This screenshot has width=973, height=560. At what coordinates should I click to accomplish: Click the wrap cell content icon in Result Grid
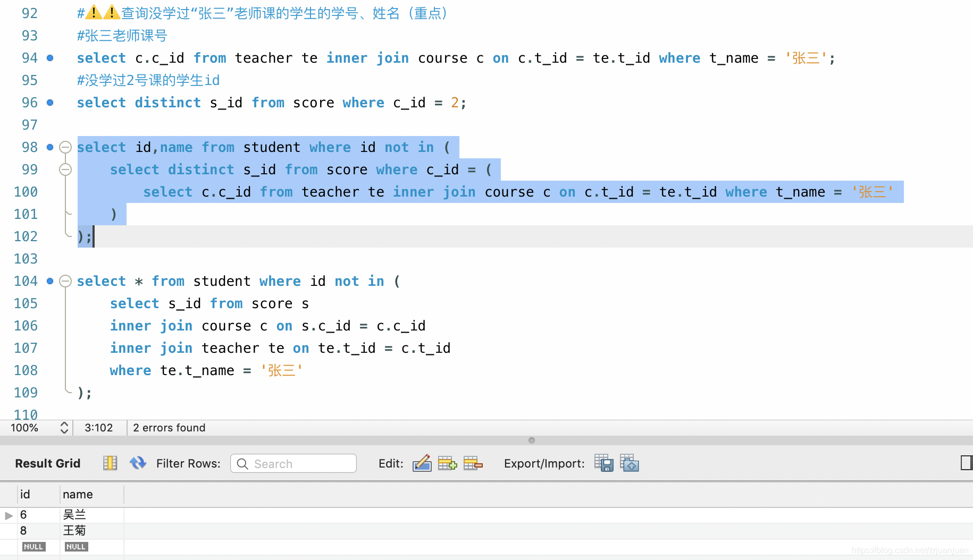pyautogui.click(x=110, y=463)
